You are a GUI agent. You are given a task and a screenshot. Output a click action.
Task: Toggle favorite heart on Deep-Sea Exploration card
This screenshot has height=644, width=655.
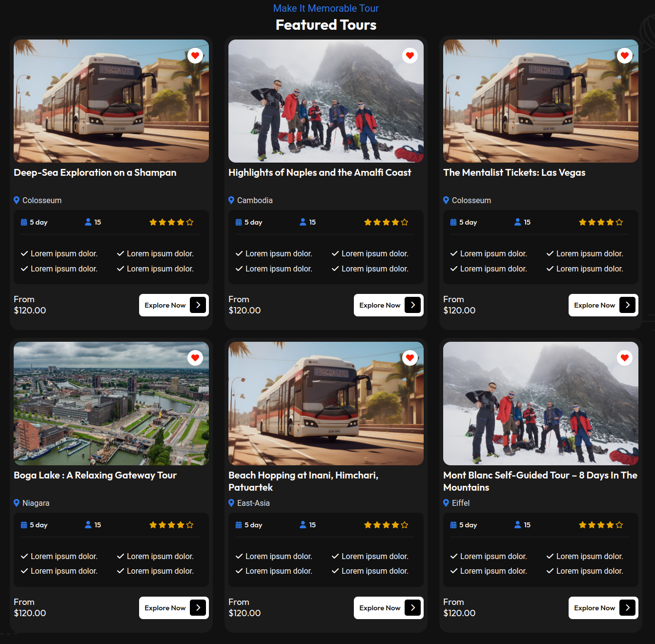195,56
